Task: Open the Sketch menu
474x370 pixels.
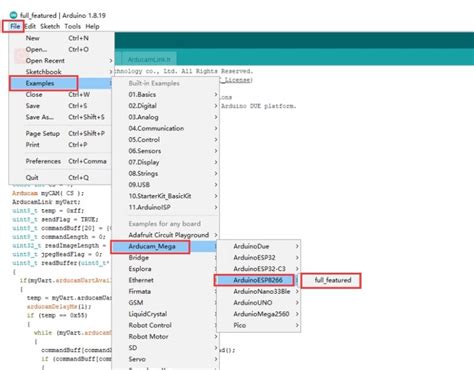Action: click(x=50, y=26)
